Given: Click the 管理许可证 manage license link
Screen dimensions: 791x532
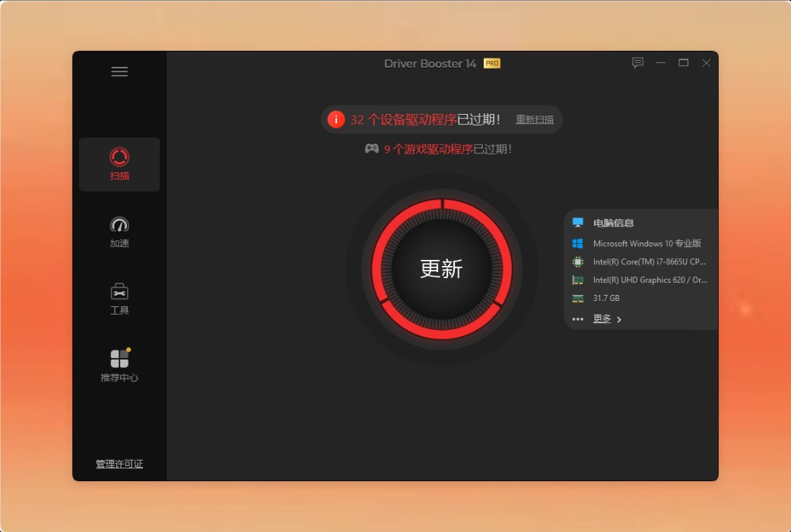Looking at the screenshot, I should click(119, 464).
